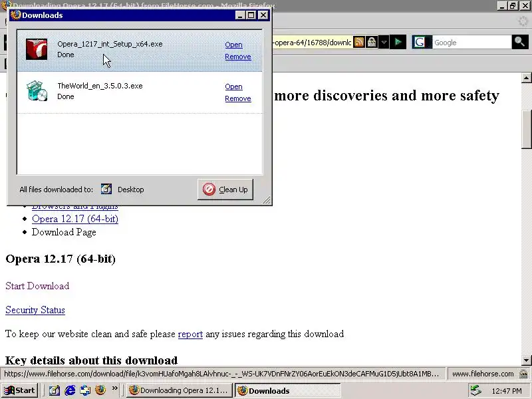The image size is (532, 399).
Task: Open the Desktop folder icon in Downloads
Action: (x=106, y=189)
